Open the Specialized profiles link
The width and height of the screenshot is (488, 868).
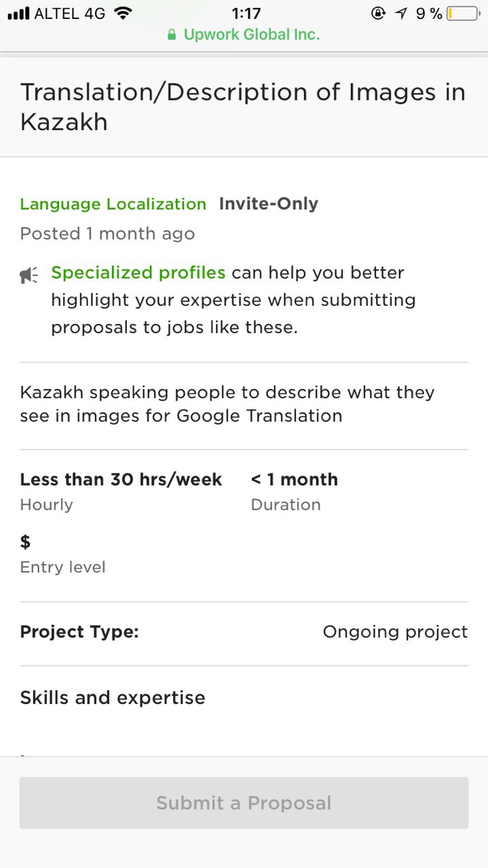pos(138,273)
